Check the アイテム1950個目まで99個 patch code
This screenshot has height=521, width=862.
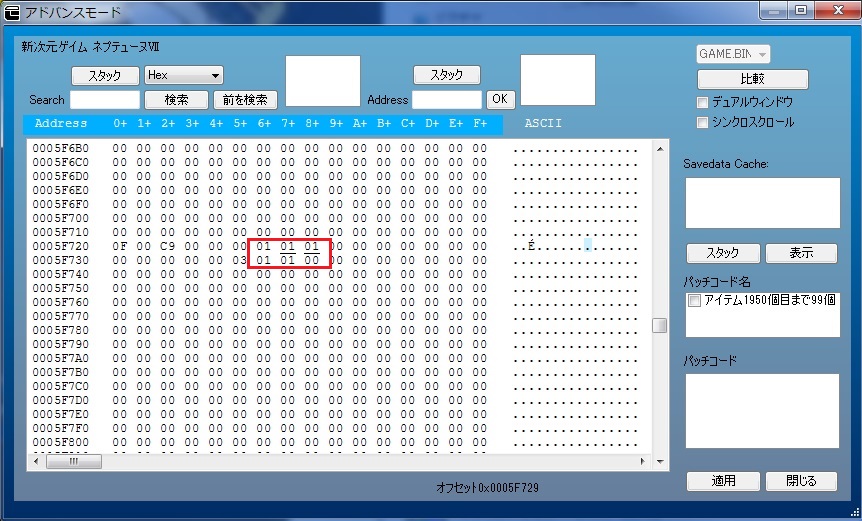click(694, 300)
